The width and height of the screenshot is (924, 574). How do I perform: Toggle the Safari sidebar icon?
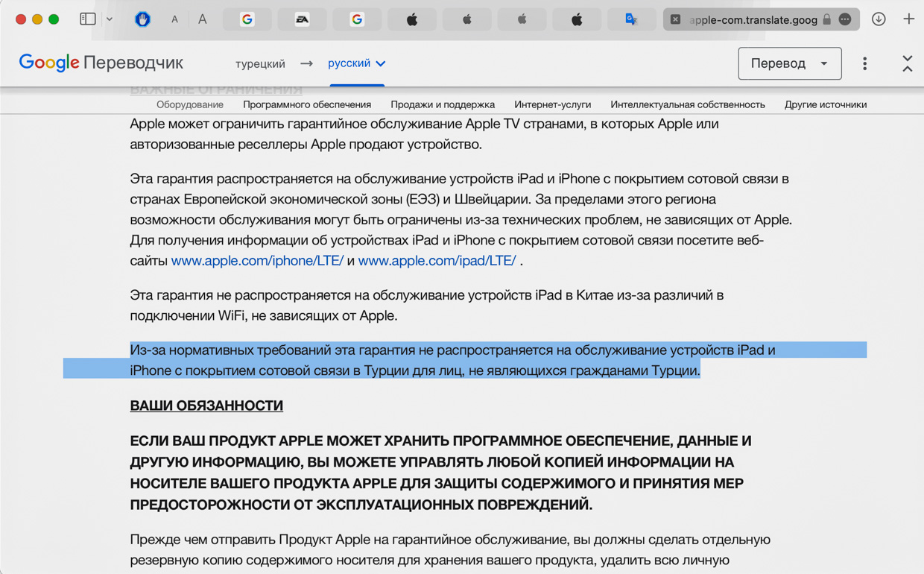pos(88,19)
